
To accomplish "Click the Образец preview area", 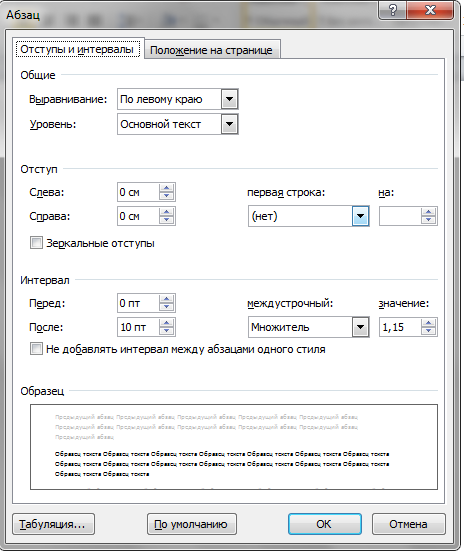I will tap(234, 447).
